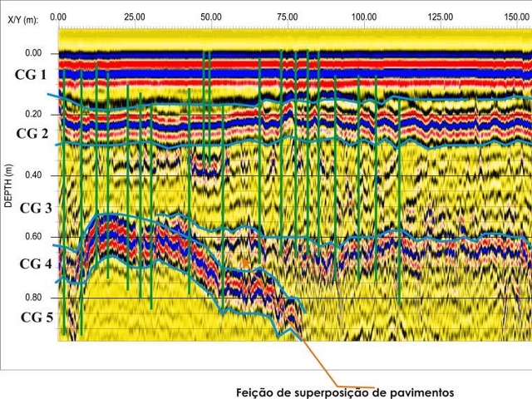This screenshot has width=532, height=399.
Task: Click the 0.20 depth axis label
Action: (x=33, y=114)
